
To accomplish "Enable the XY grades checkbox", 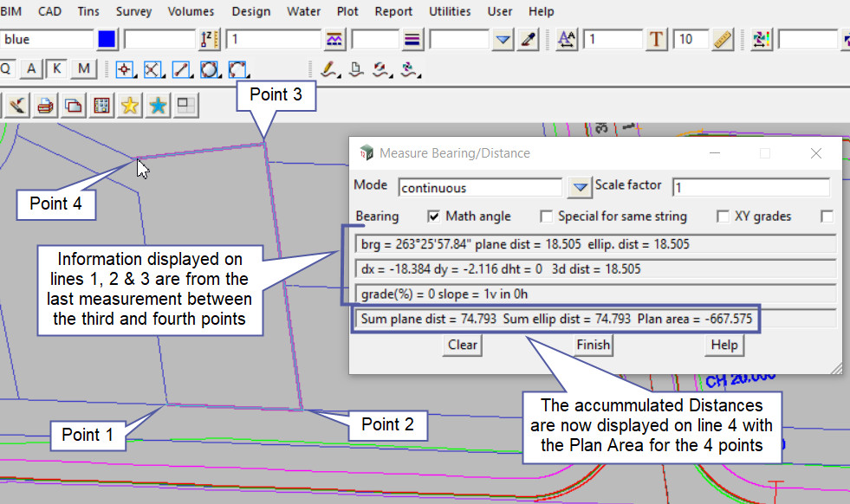I will tap(723, 216).
